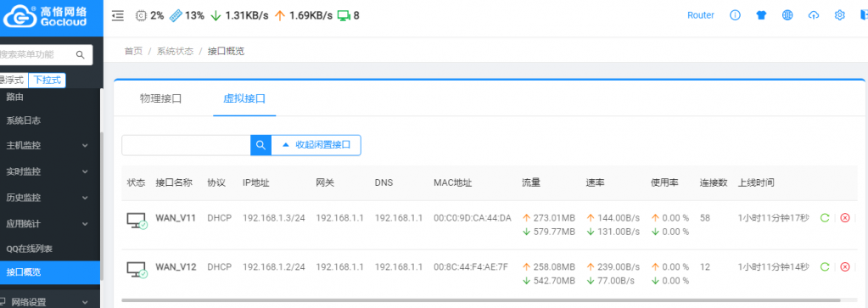Select the 下拉式 menu style option
The height and width of the screenshot is (308, 868).
(x=47, y=81)
